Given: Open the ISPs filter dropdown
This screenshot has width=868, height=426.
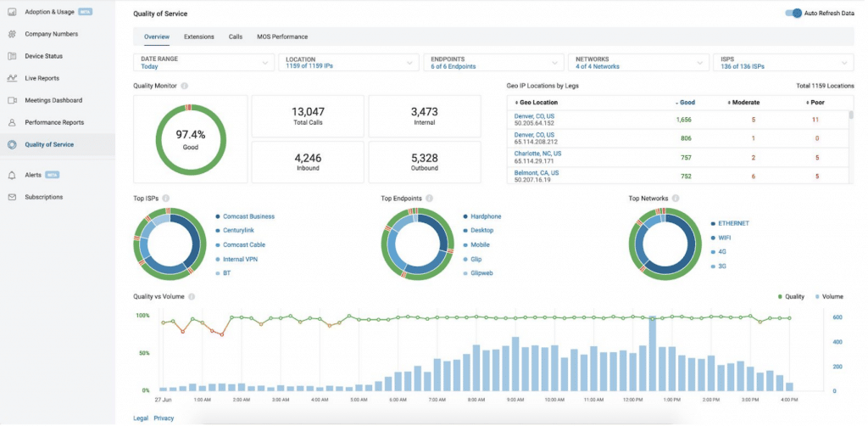Looking at the screenshot, I should pos(782,63).
